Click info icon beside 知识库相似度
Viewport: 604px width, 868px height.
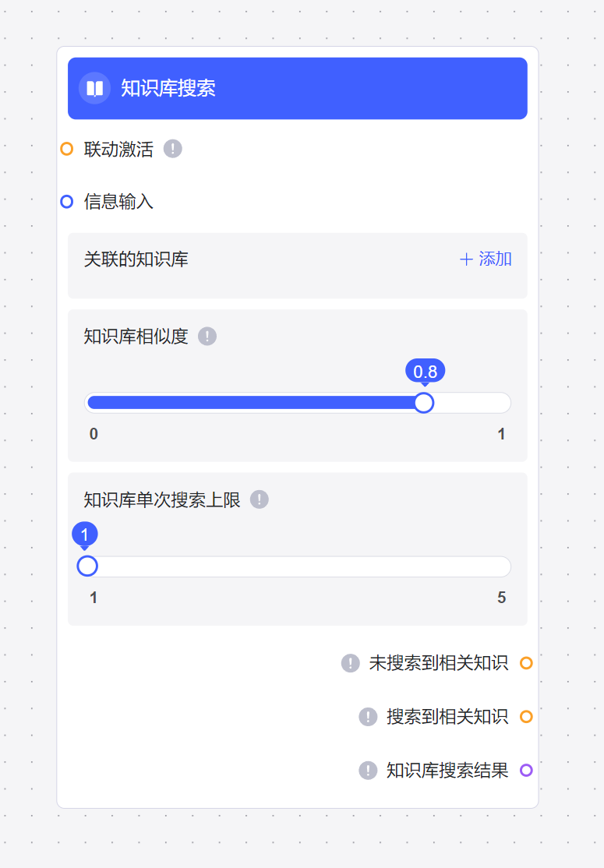coord(207,337)
